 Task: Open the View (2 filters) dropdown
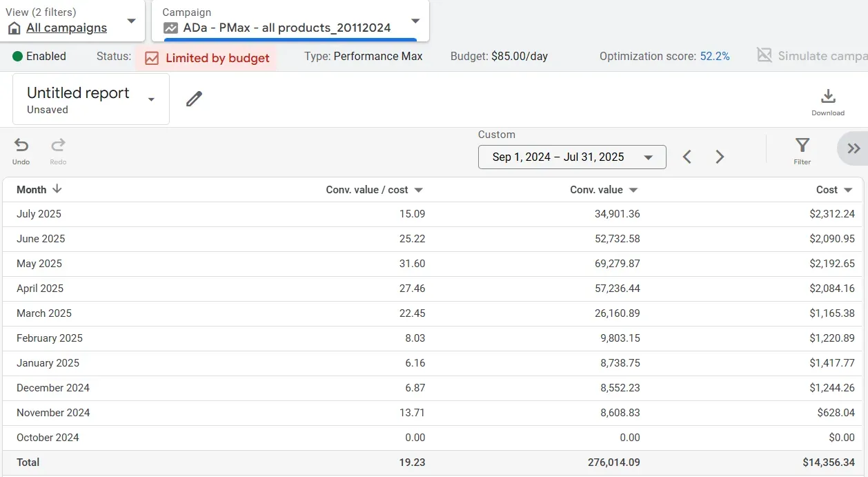(x=130, y=21)
